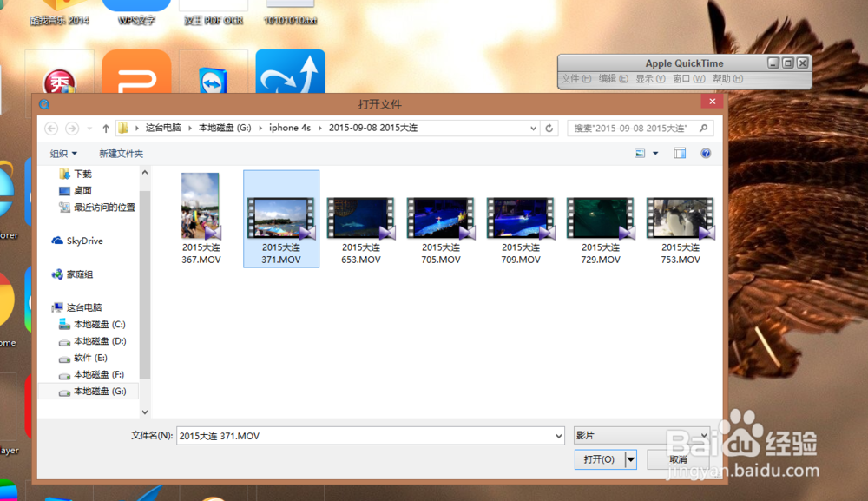Click the 取消 button
868x501 pixels.
pos(678,459)
